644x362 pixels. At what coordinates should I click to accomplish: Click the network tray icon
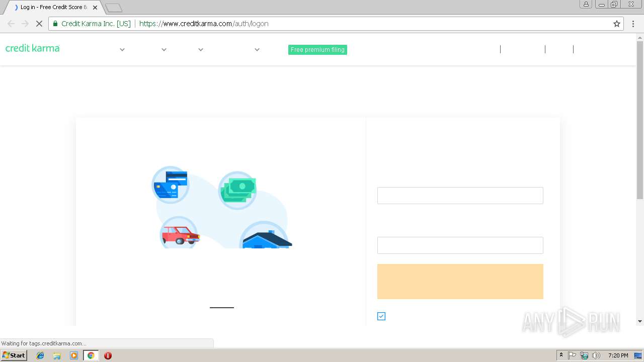pos(584,355)
